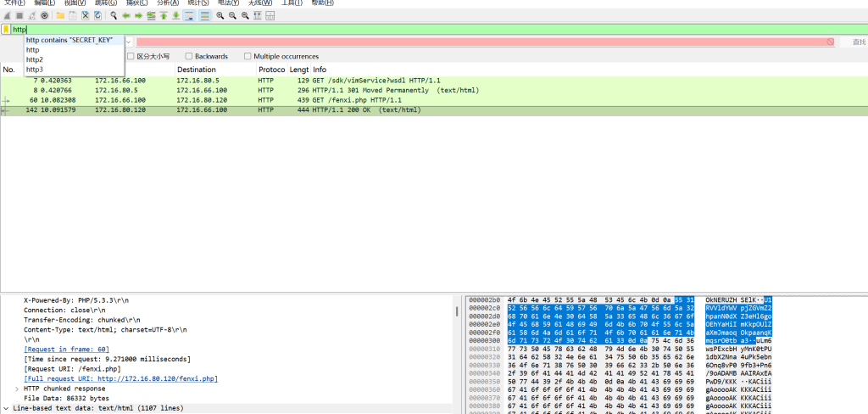Enable the Backwards checkbox

[188, 56]
